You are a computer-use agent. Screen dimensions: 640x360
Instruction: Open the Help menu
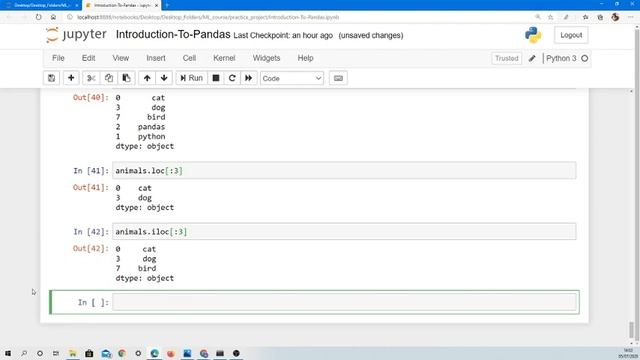[305, 58]
